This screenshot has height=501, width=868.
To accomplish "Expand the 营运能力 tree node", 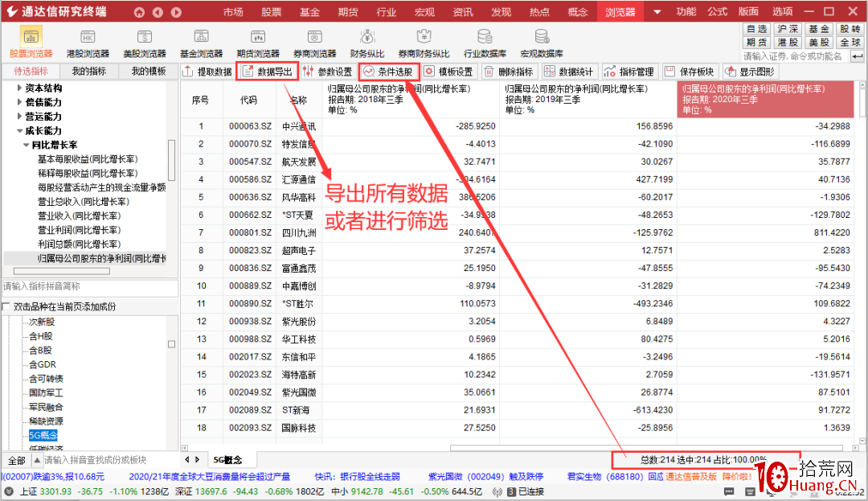I will pyautogui.click(x=19, y=117).
